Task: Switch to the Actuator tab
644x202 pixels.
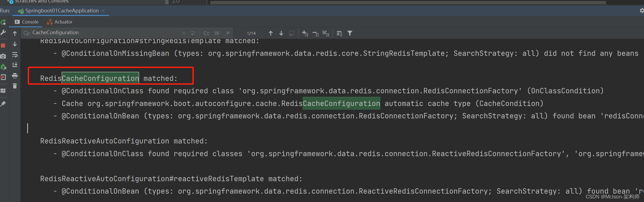Action: click(x=59, y=22)
